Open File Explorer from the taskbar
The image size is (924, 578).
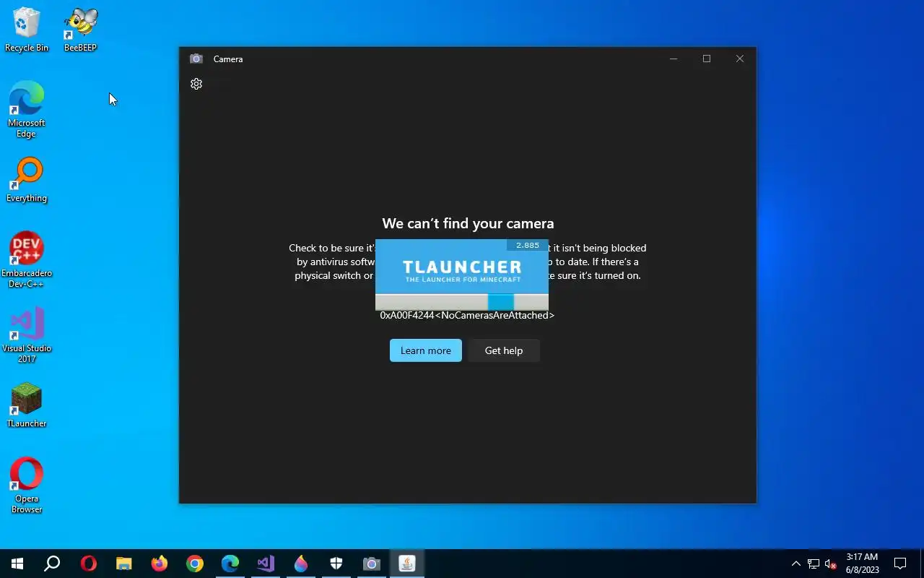point(124,564)
